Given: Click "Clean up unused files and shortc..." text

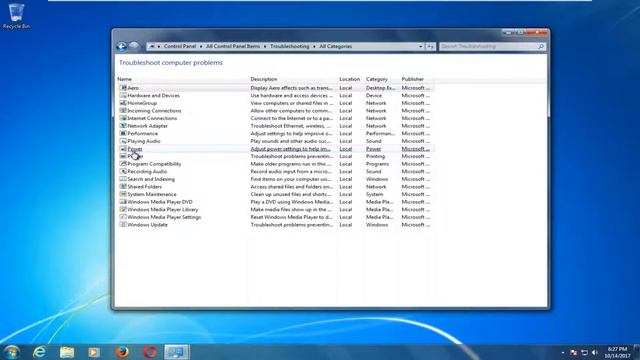Looking at the screenshot, I should click(x=291, y=194).
